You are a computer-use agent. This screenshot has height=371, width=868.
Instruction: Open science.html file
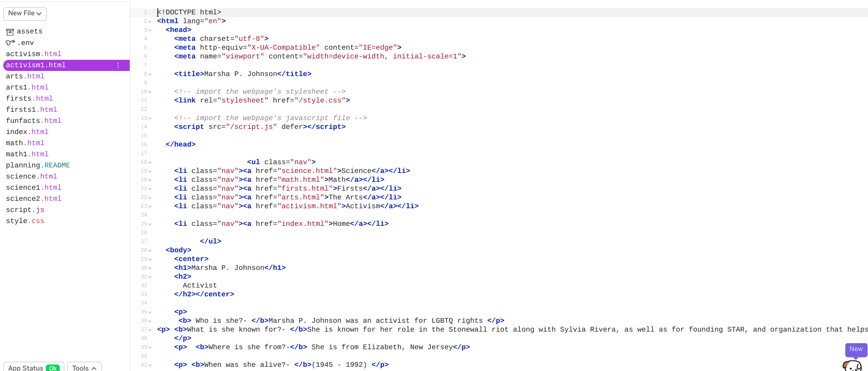click(x=31, y=176)
